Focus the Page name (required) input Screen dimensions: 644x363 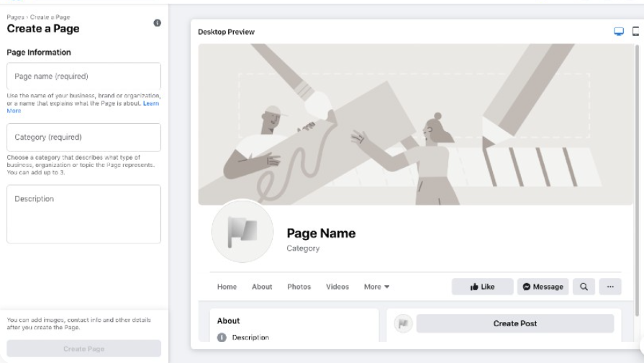[83, 76]
